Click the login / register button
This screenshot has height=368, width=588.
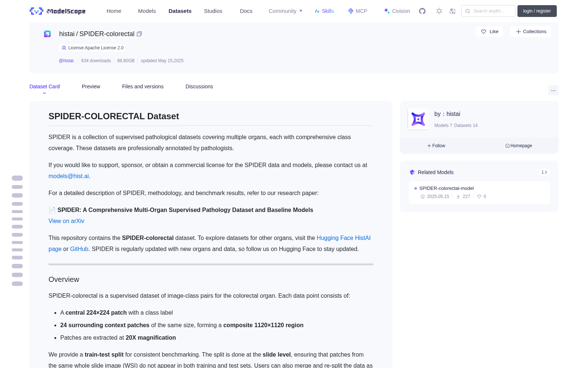click(537, 11)
